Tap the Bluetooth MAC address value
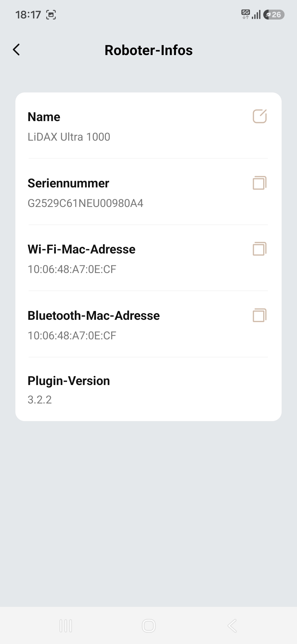297x644 pixels. (72, 335)
